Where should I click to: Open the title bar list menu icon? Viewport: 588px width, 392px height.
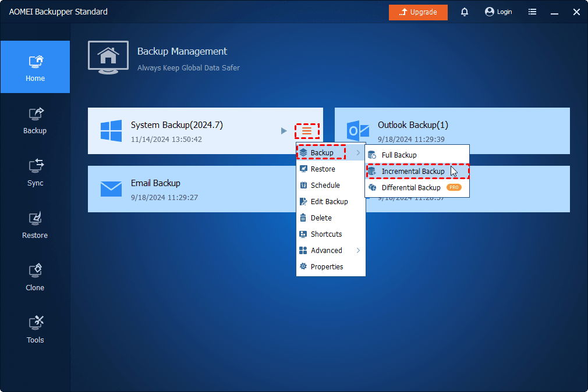532,12
